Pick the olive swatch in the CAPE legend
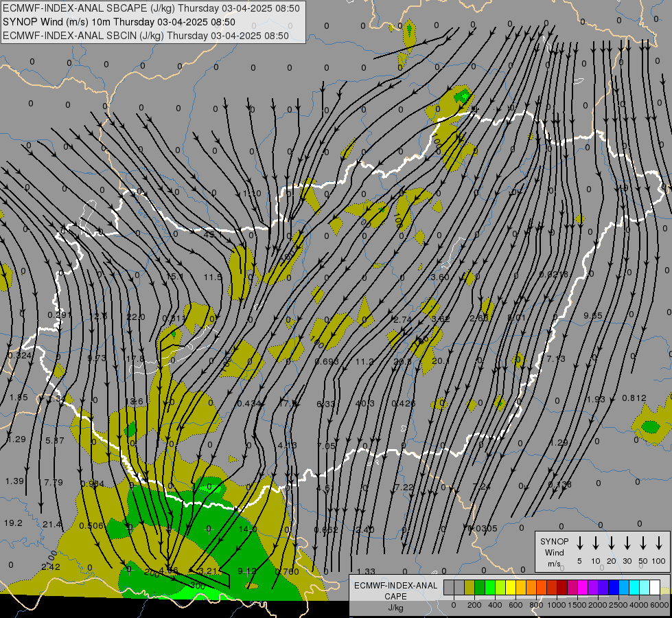The width and height of the screenshot is (672, 618). 470,588
